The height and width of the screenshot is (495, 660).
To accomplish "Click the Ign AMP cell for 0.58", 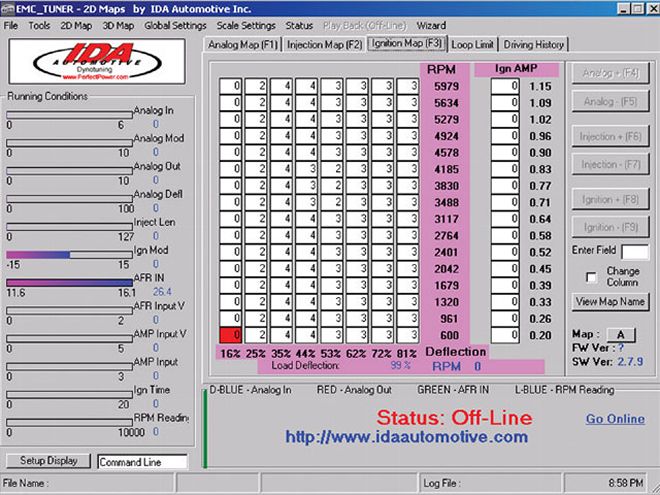I will [505, 235].
